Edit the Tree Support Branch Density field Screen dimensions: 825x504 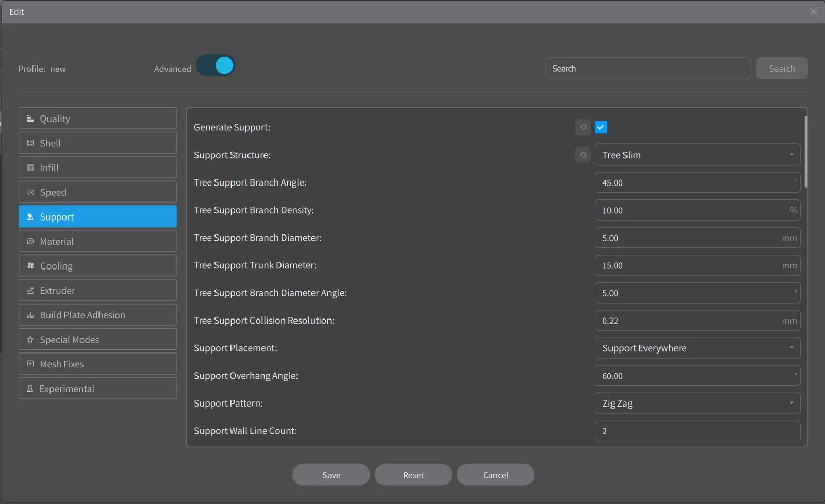697,210
